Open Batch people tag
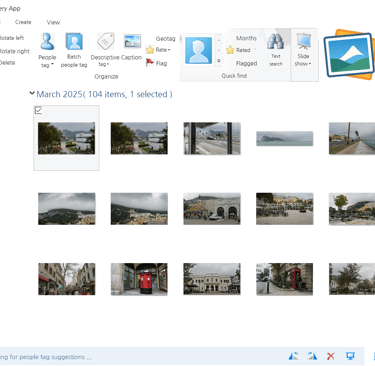This screenshot has height=366, width=375. (74, 50)
